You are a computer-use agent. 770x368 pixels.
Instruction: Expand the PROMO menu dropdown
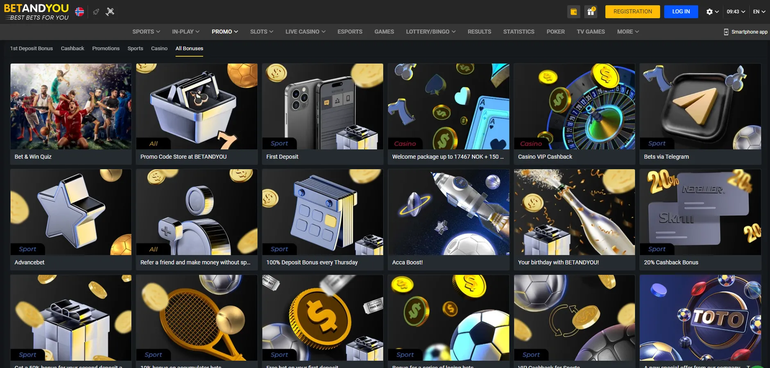coord(225,31)
